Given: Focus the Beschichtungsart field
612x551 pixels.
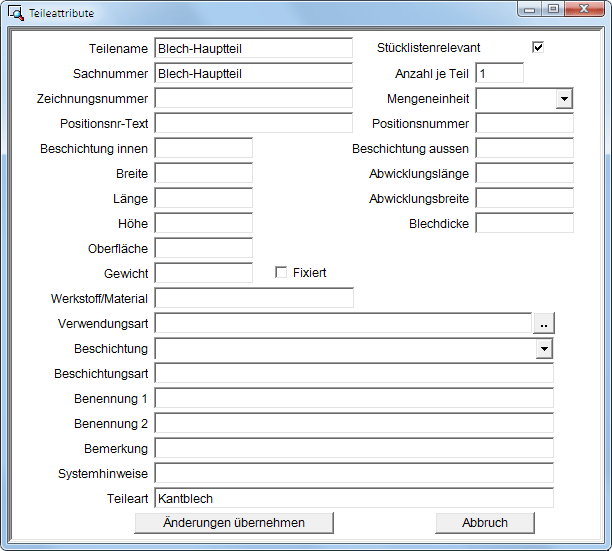Looking at the screenshot, I should (354, 373).
